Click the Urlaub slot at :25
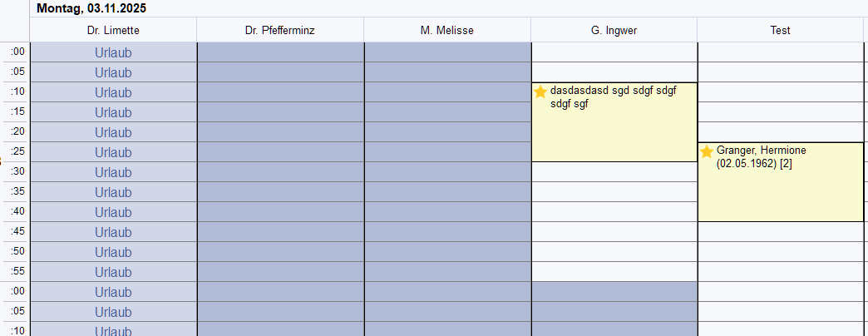Viewport: 868px width, 336px height. coord(113,152)
